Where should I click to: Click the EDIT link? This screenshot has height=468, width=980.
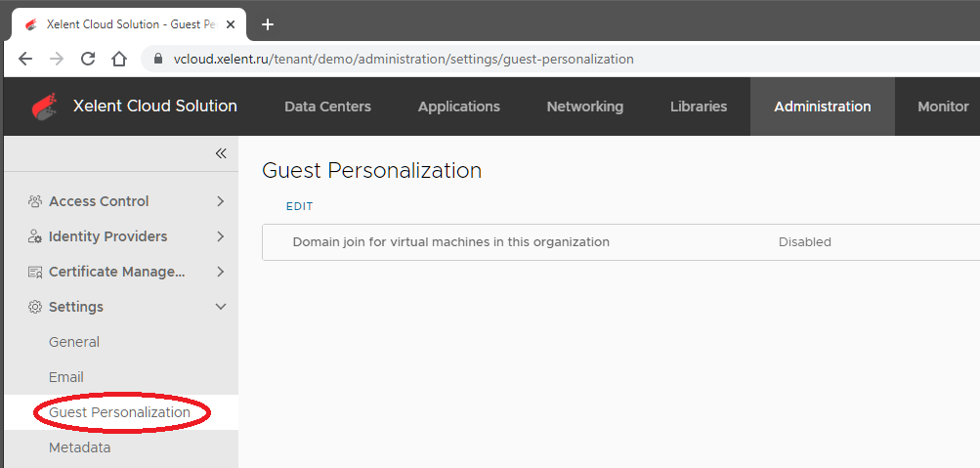click(x=299, y=206)
